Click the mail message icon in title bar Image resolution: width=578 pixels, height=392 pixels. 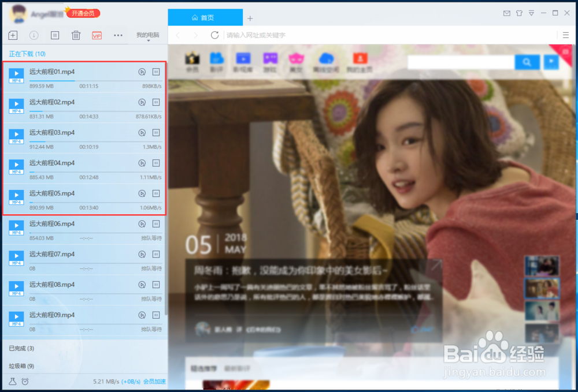tap(507, 13)
